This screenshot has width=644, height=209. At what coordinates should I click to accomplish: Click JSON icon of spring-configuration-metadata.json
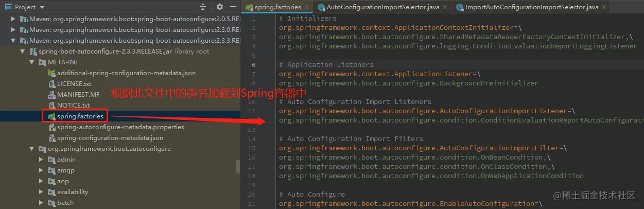(51, 137)
